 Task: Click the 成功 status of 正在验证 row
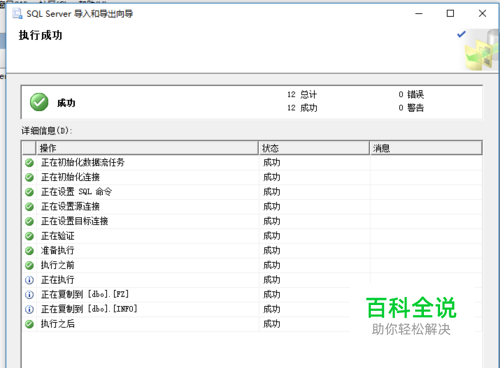pos(272,236)
